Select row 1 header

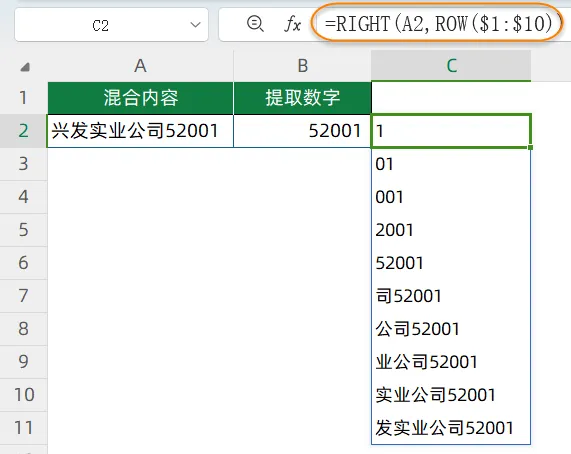click(24, 98)
